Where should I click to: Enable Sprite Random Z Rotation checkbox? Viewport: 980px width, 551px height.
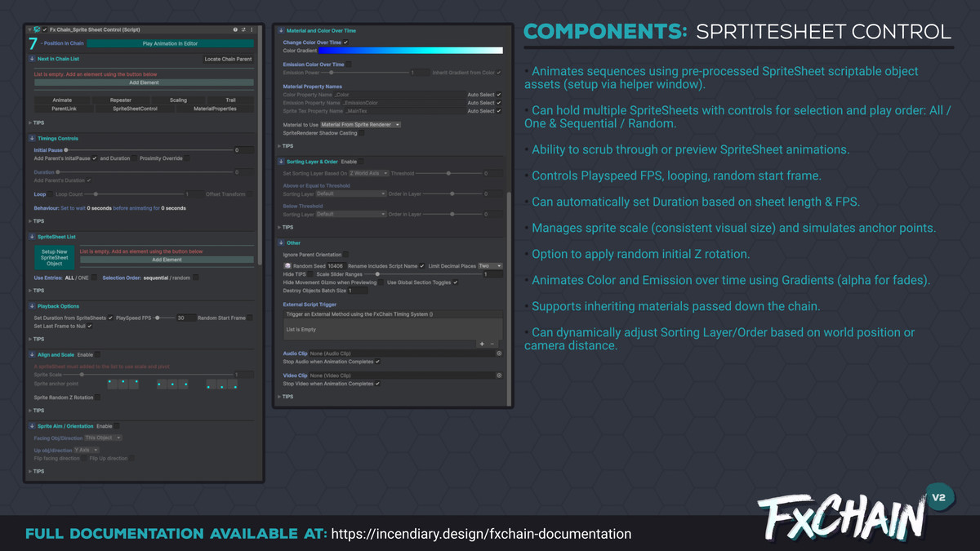pos(98,398)
